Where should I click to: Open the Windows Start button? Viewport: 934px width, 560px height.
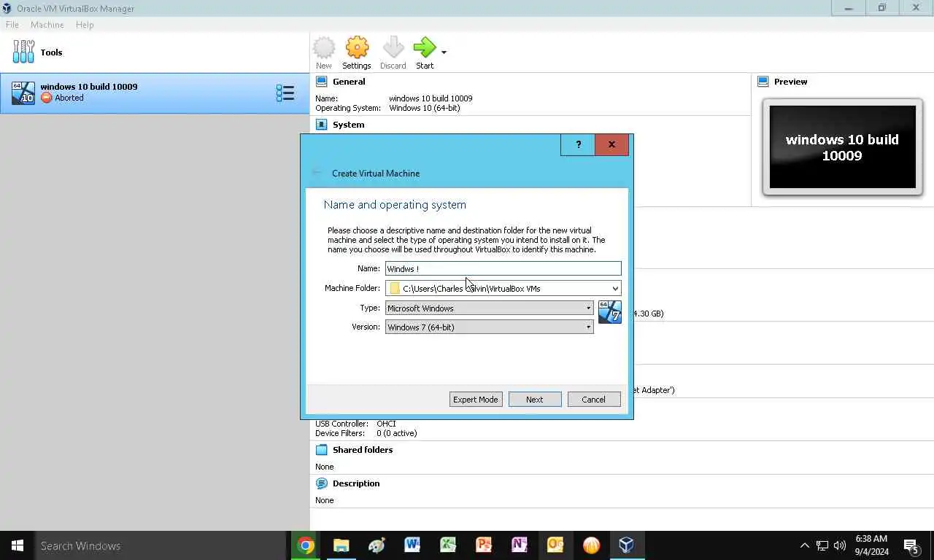pyautogui.click(x=18, y=545)
